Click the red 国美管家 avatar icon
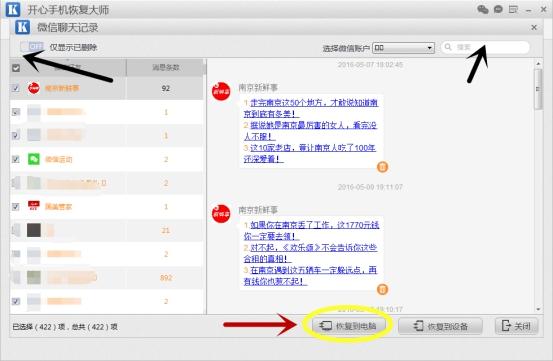 [34, 206]
